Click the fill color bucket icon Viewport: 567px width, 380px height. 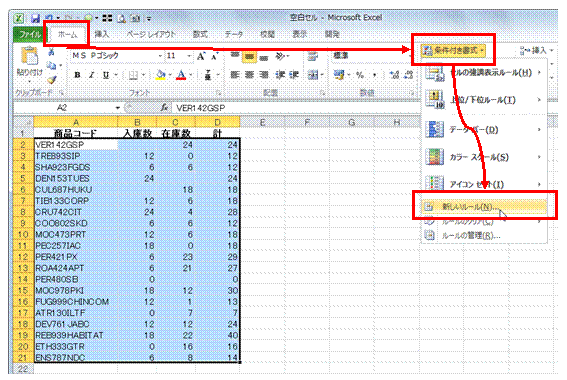(x=160, y=75)
